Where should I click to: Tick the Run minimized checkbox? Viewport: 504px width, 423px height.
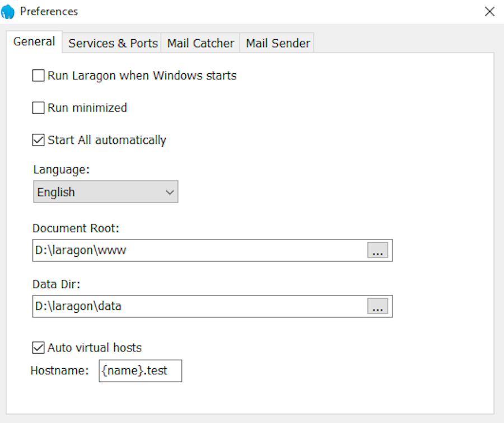click(39, 108)
